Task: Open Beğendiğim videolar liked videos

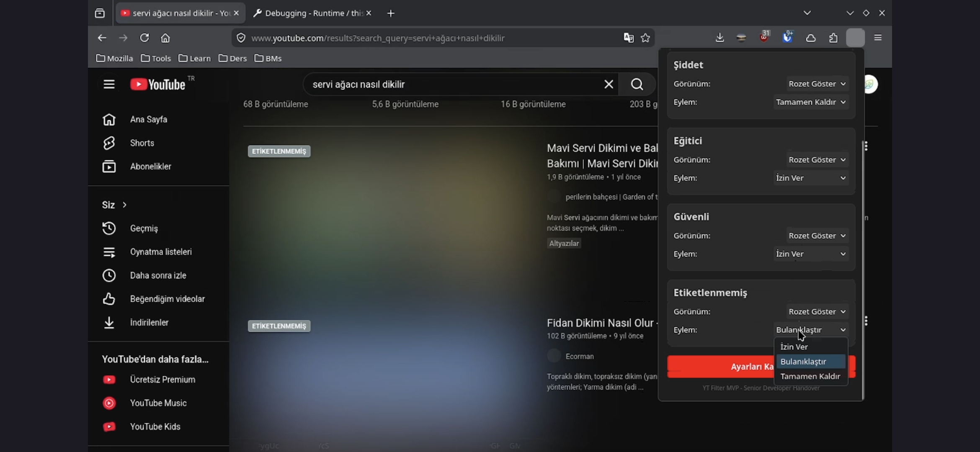Action: (x=158, y=299)
